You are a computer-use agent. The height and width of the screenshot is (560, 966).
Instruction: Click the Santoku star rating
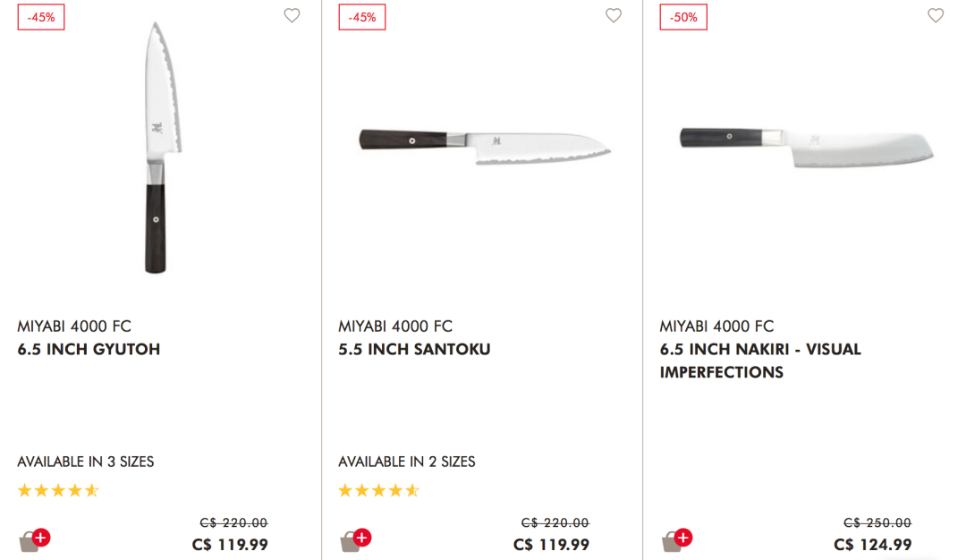coord(379,490)
